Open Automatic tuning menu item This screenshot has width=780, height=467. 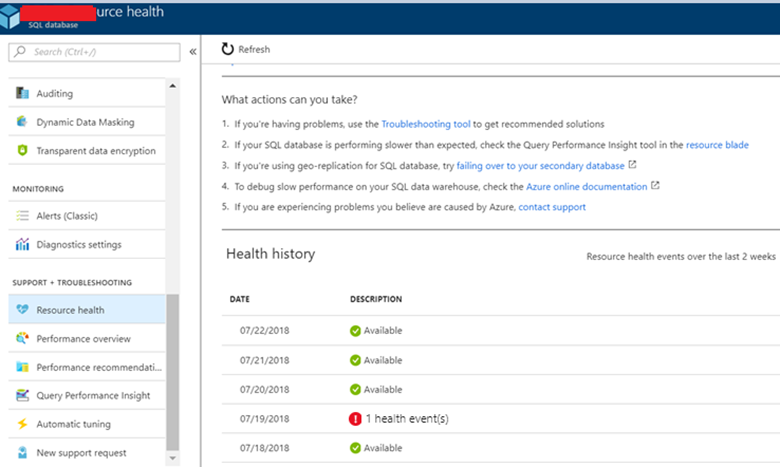pyautogui.click(x=87, y=424)
